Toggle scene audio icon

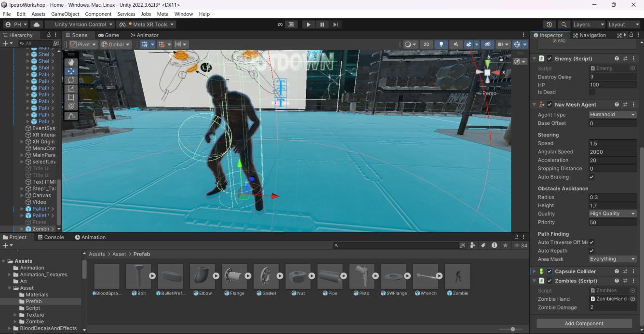(x=456, y=44)
